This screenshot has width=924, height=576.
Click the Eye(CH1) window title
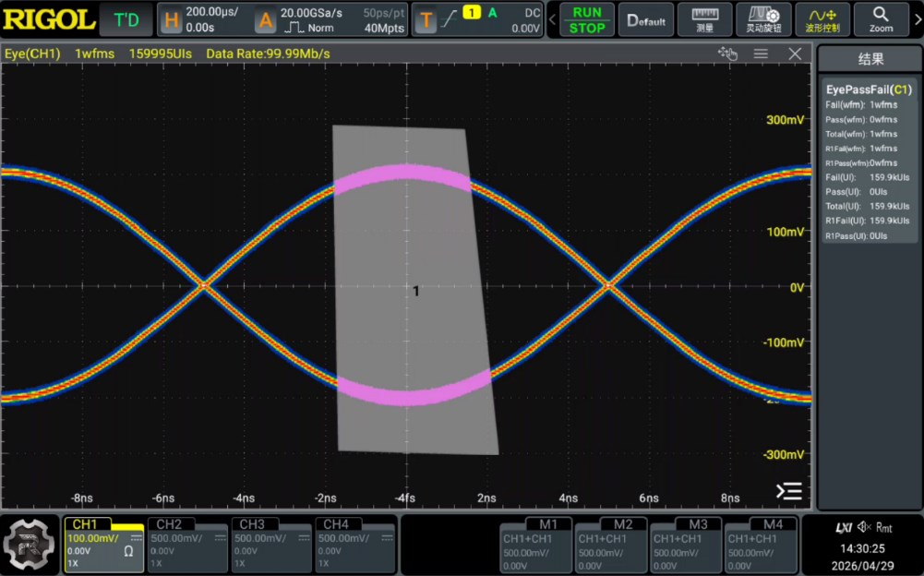click(x=32, y=54)
